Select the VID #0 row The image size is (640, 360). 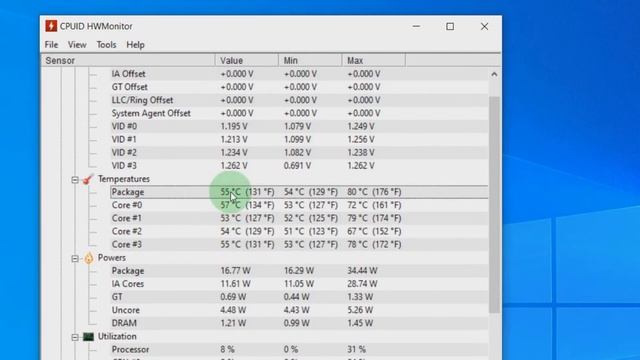pos(299,127)
